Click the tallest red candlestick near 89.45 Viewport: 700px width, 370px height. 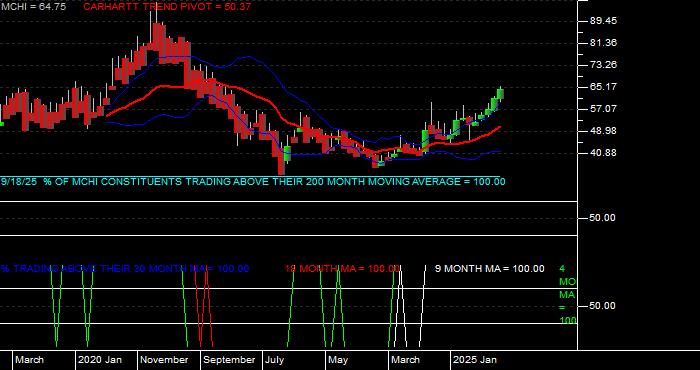click(x=156, y=37)
